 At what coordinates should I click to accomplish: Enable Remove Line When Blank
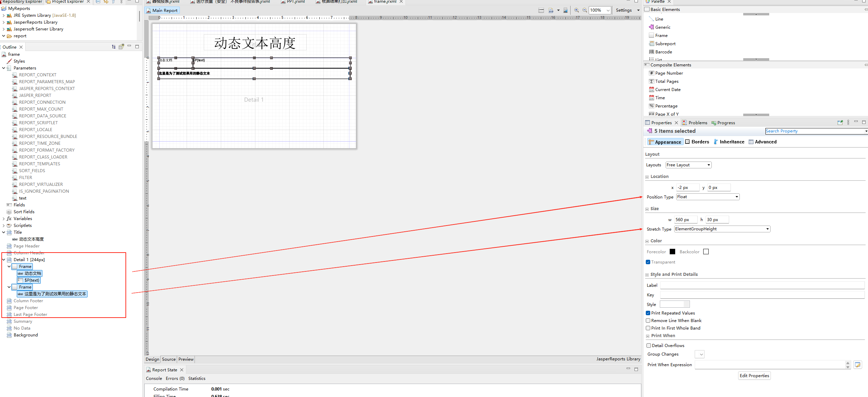pyautogui.click(x=648, y=320)
